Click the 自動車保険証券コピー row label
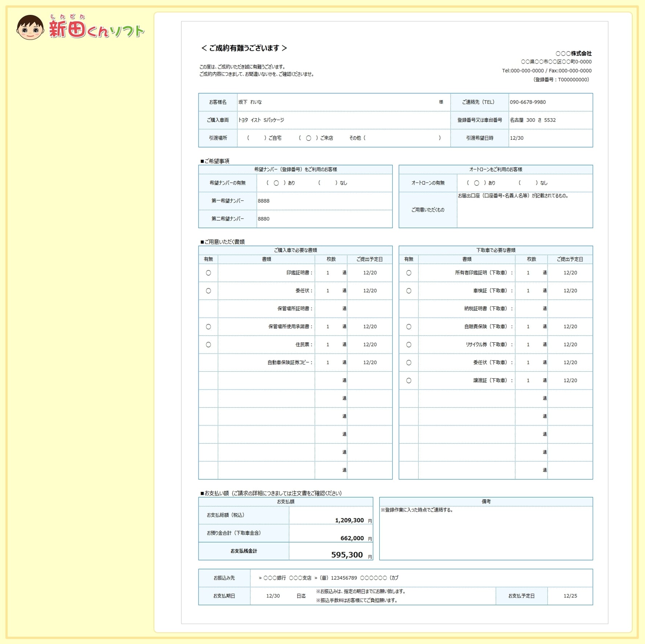 point(290,363)
